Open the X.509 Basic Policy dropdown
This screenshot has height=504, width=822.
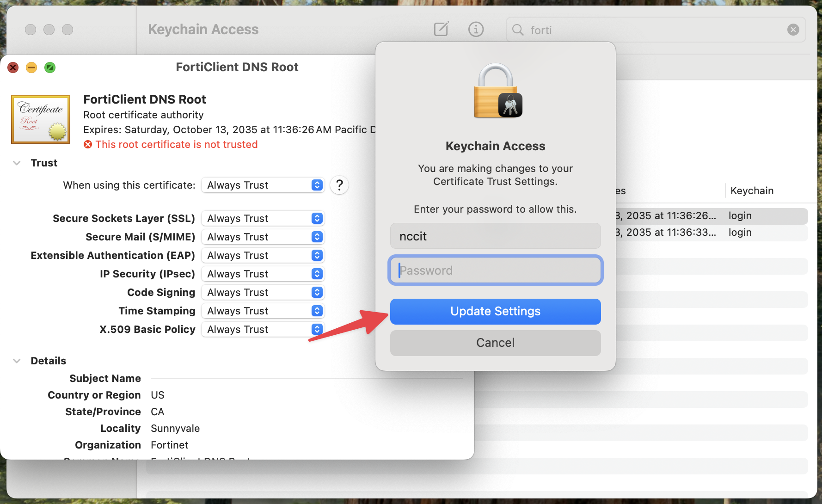263,330
